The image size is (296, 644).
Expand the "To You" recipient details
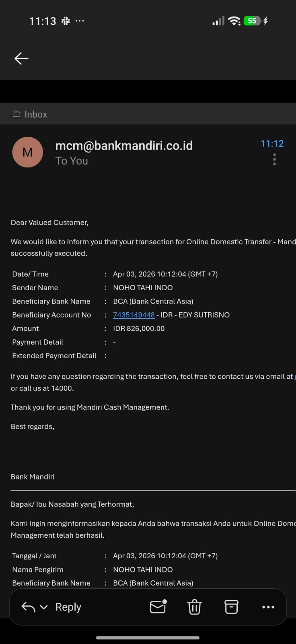(72, 161)
